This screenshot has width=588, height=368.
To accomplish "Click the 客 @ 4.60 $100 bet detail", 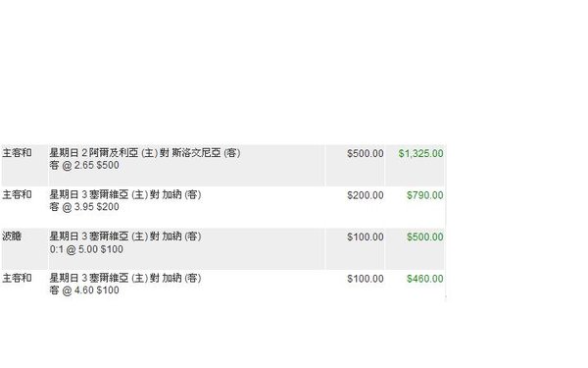I will [84, 290].
